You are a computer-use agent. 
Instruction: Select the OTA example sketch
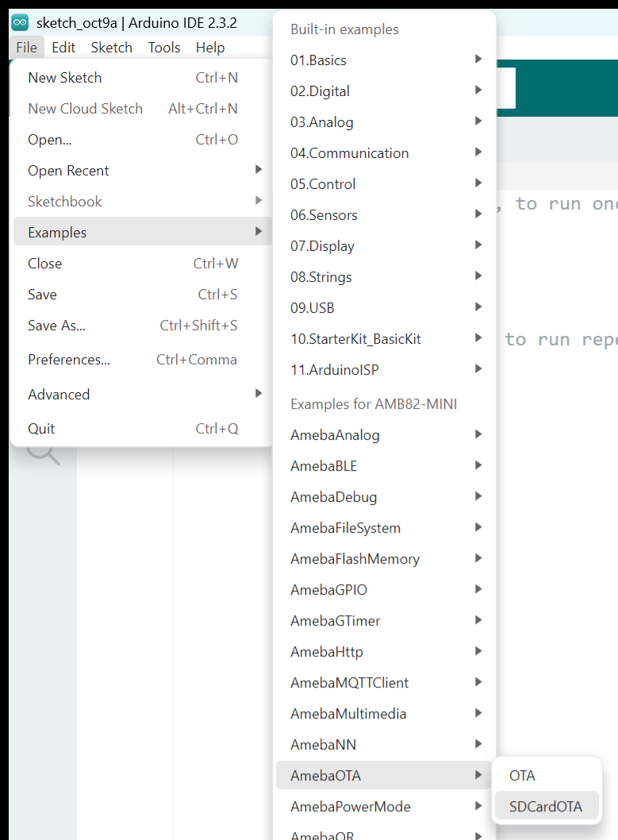click(522, 776)
